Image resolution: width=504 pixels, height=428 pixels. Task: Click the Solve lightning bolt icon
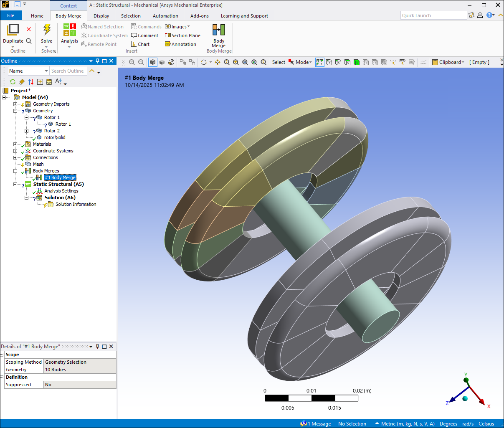pos(47,30)
